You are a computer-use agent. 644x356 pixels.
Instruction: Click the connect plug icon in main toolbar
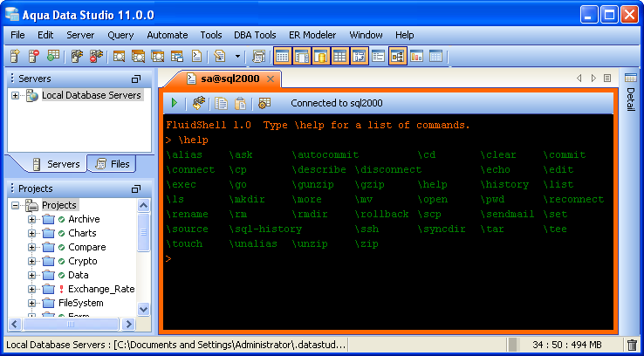77,56
